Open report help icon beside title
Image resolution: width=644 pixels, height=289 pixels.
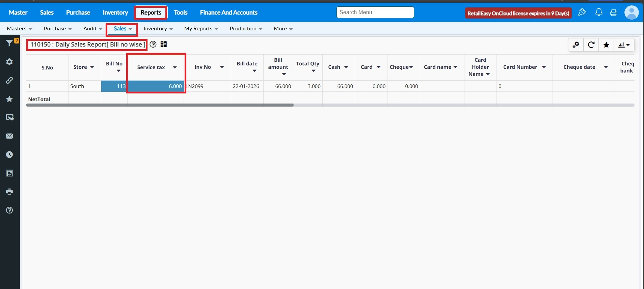(x=153, y=45)
